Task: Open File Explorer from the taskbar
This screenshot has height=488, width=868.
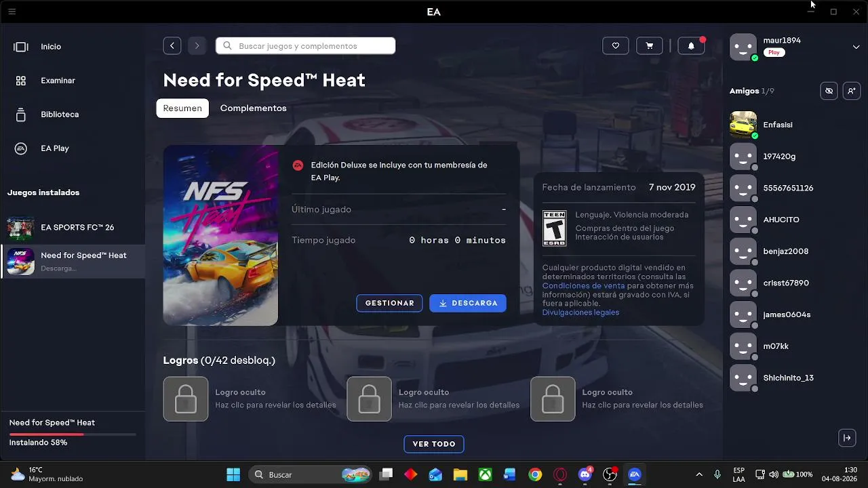Action: pos(460,474)
